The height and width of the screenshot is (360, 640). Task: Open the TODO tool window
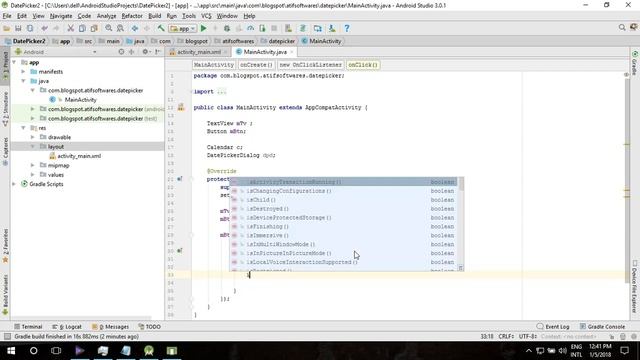(x=149, y=327)
